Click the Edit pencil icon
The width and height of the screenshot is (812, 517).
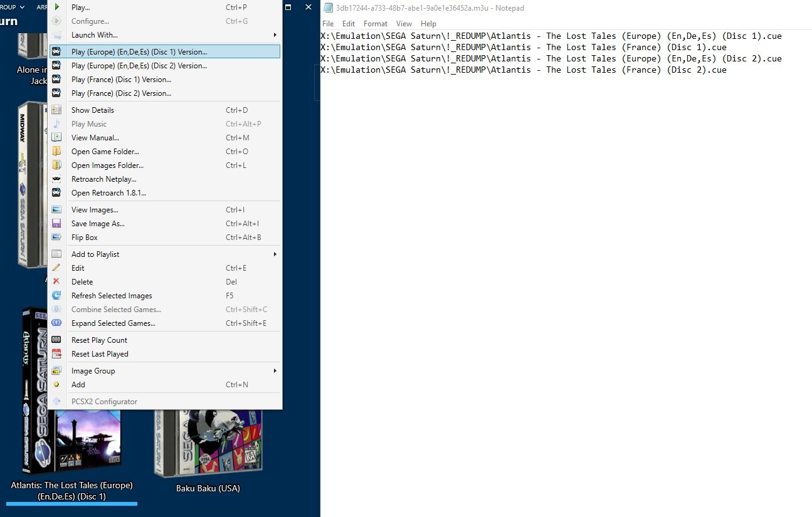tap(56, 268)
